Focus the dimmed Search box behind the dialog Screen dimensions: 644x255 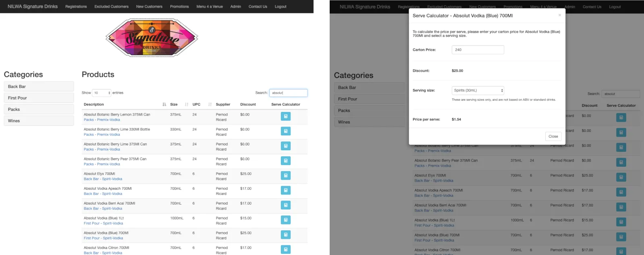[621, 94]
